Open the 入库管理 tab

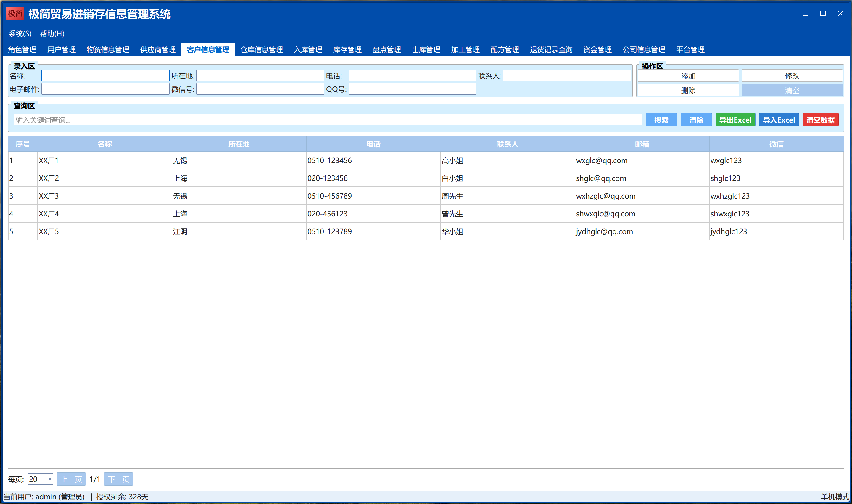[308, 50]
